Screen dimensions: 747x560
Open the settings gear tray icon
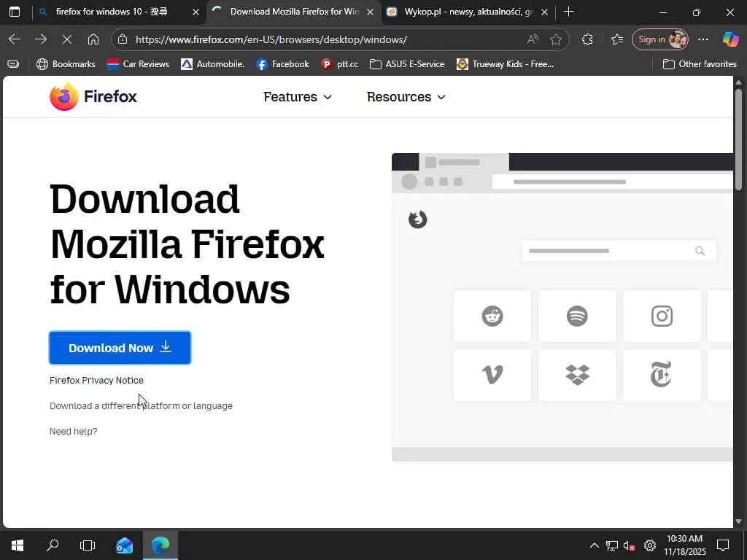pyautogui.click(x=650, y=545)
